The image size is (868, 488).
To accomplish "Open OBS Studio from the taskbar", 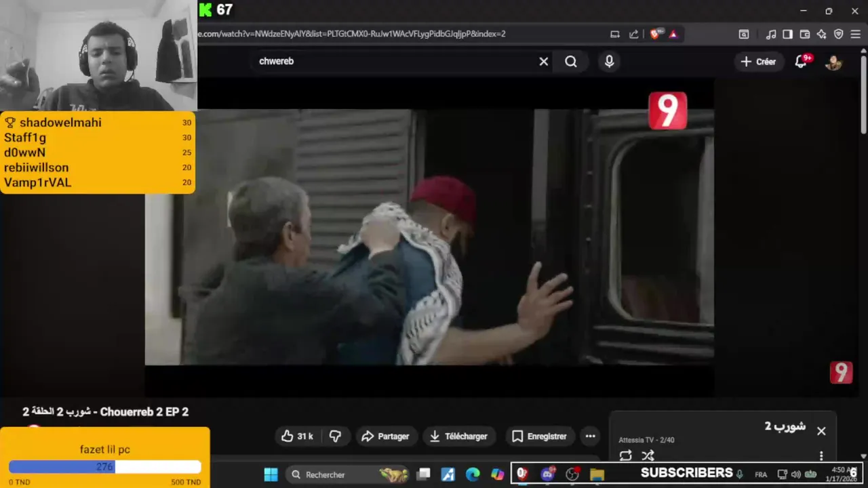I will 572,474.
